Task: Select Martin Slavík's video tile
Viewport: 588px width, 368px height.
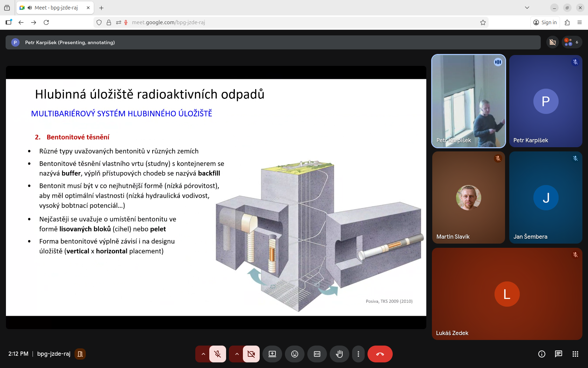Action: tap(468, 198)
